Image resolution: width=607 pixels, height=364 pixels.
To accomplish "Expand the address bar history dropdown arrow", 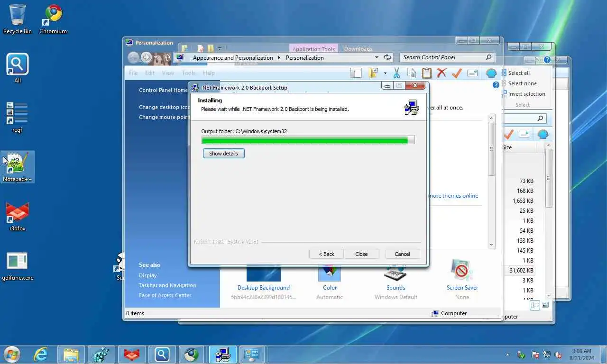I will click(x=377, y=57).
